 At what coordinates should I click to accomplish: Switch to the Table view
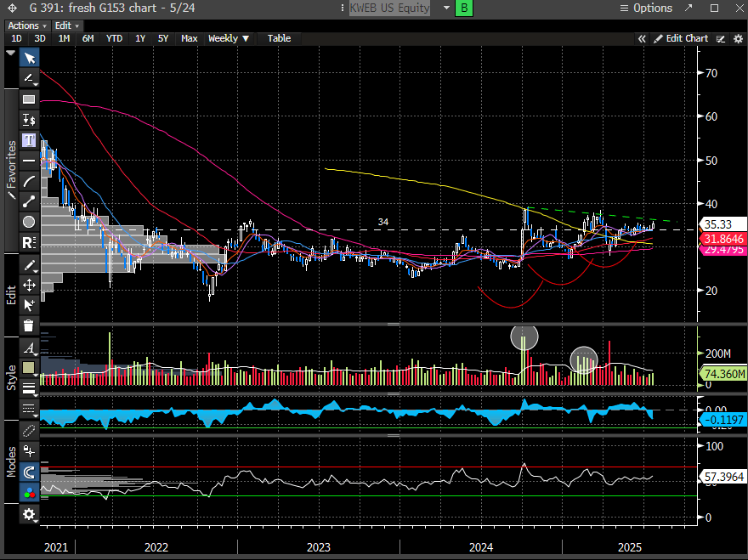tap(279, 38)
